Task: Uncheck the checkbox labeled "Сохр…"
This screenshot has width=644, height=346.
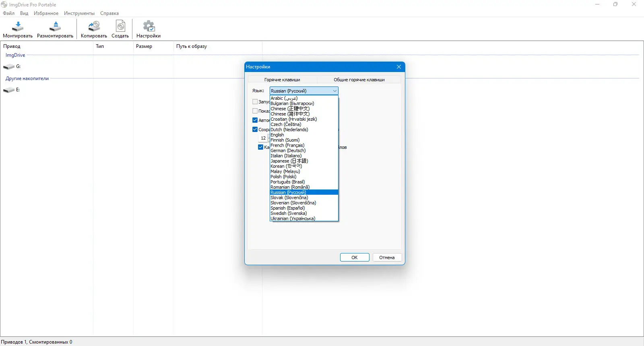Action: pos(255,130)
